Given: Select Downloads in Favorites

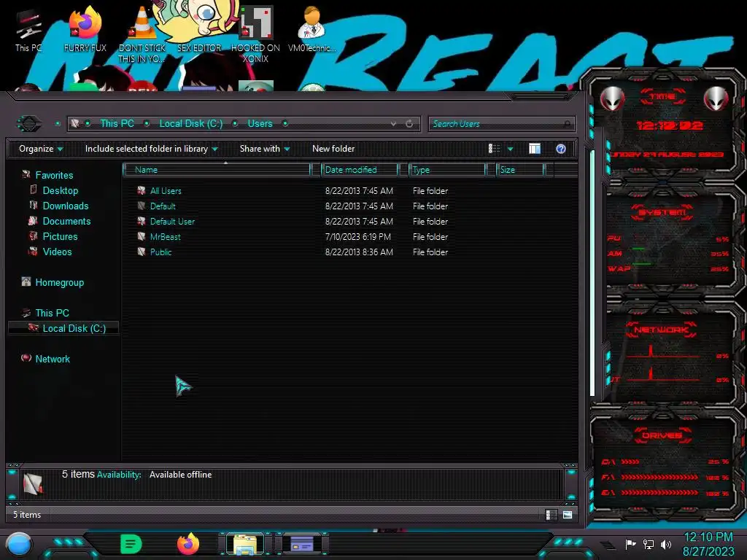Looking at the screenshot, I should pyautogui.click(x=65, y=206).
